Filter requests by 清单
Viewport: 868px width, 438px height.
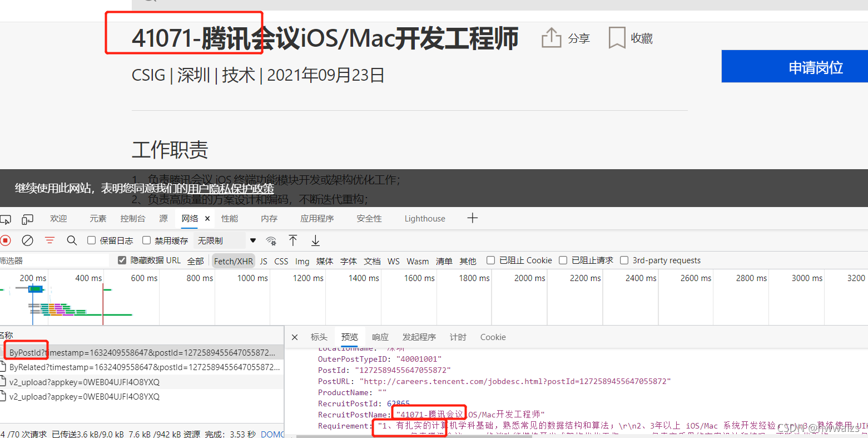click(444, 261)
